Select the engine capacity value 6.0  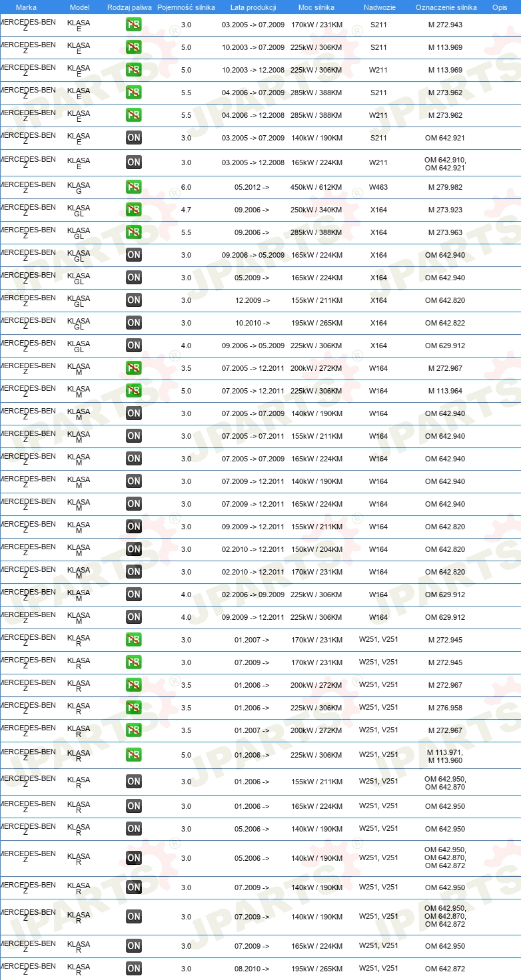coord(186,187)
